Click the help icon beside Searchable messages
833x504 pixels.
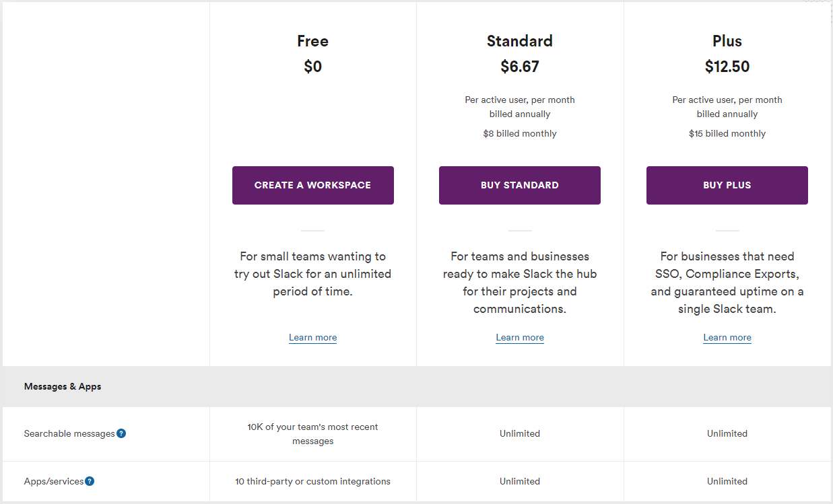[121, 433]
